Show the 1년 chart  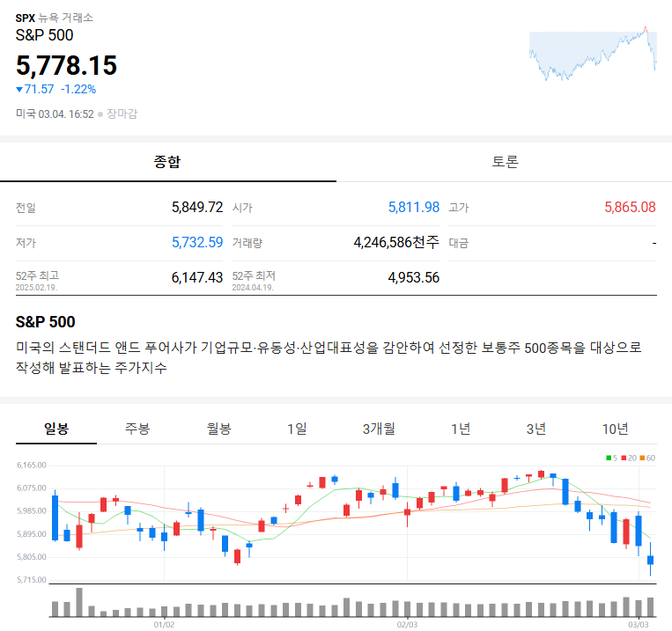(x=461, y=429)
